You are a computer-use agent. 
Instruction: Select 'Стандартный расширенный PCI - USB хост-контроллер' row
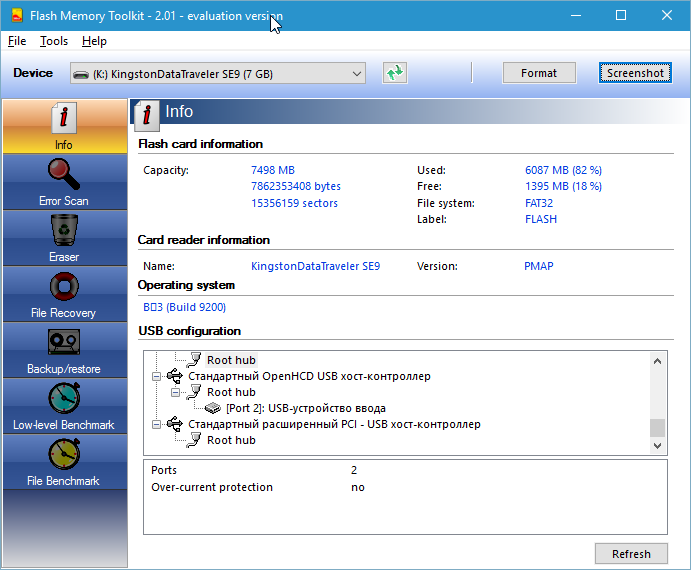[x=334, y=424]
